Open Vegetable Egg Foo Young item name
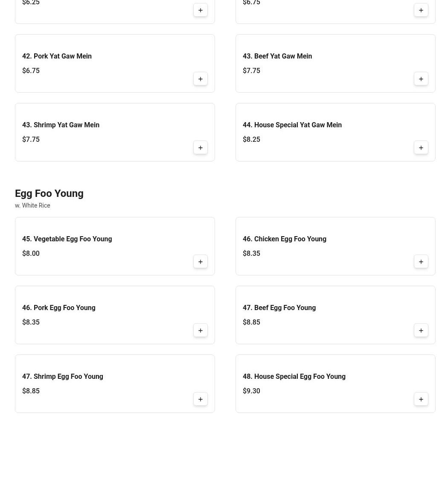448x489 pixels. coord(67,239)
